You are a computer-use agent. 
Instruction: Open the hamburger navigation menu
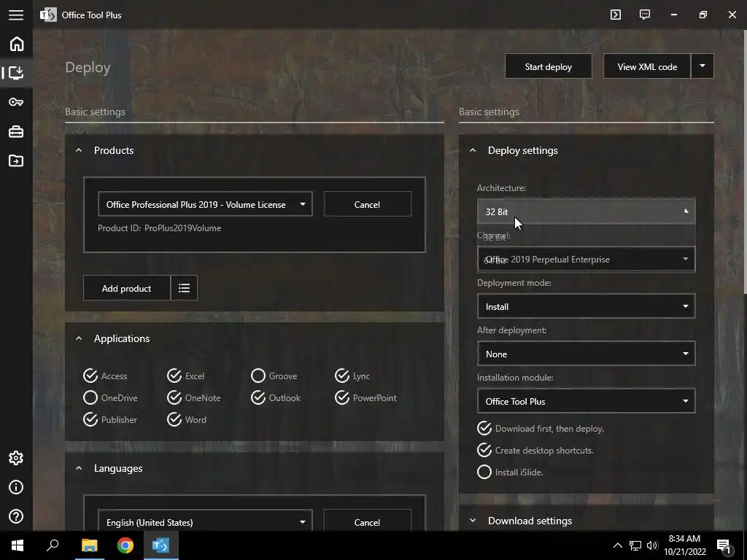pos(16,15)
